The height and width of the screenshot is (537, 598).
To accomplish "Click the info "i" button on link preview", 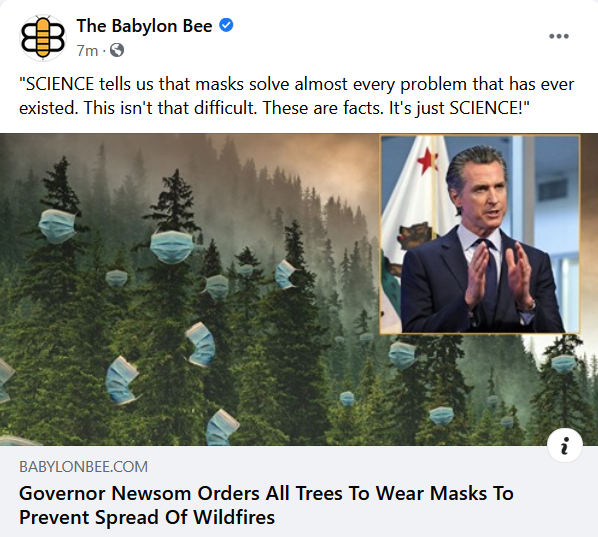I will (564, 445).
